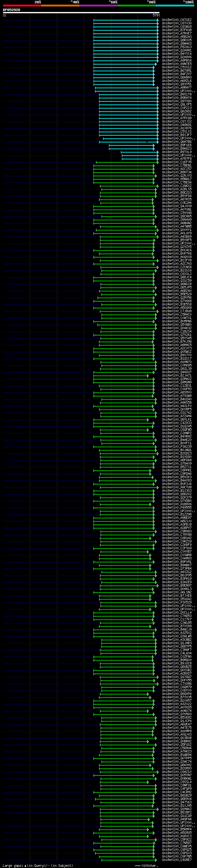Select label UniRef100_Q8R9X4
The height and width of the screenshot is (868, 197).
pyautogui.click(x=177, y=799)
